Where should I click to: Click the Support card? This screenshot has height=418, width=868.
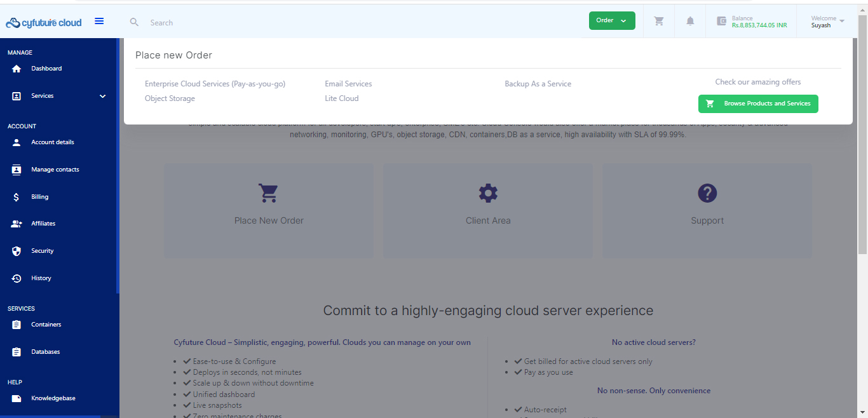pyautogui.click(x=707, y=211)
